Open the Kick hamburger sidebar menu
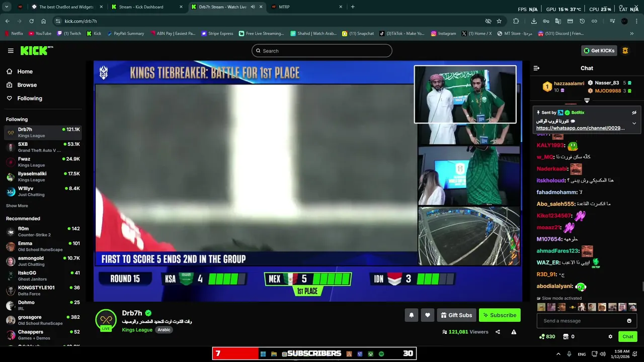 [11, 51]
